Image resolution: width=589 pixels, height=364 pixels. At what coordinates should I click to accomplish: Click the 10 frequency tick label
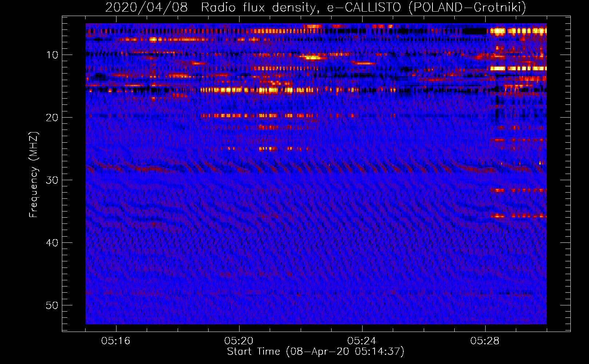(x=52, y=55)
